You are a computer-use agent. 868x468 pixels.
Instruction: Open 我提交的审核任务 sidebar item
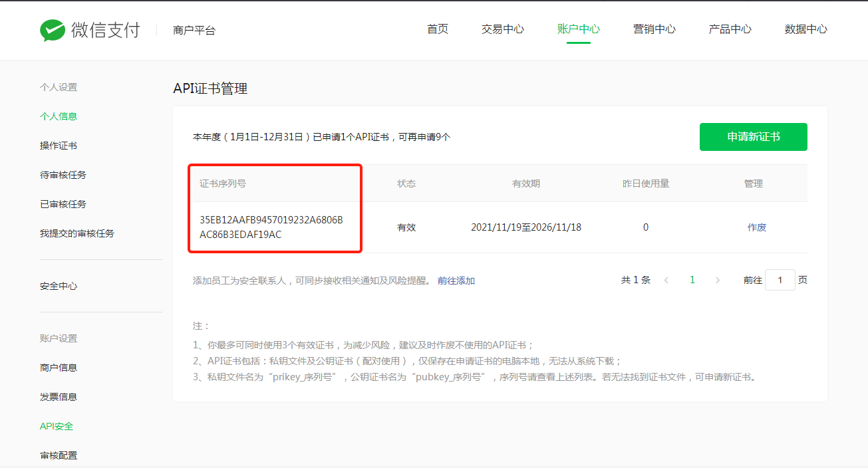point(77,233)
